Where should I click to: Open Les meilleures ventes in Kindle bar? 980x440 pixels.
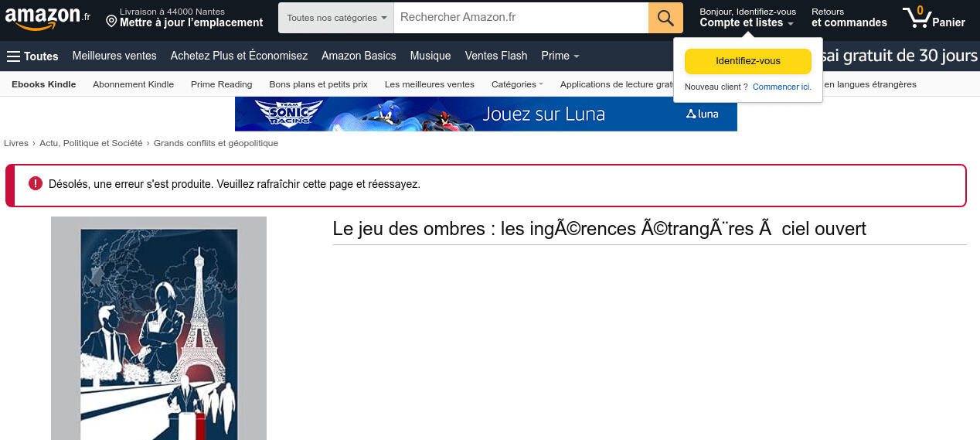430,84
